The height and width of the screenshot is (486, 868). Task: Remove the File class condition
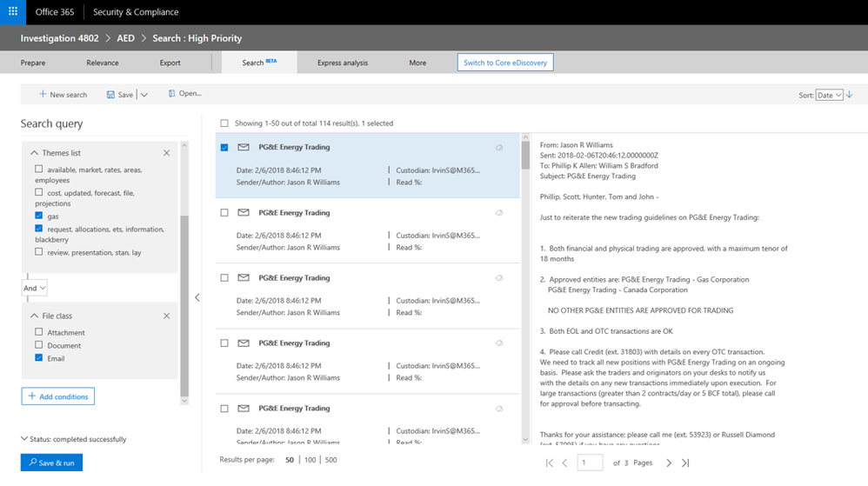point(167,316)
